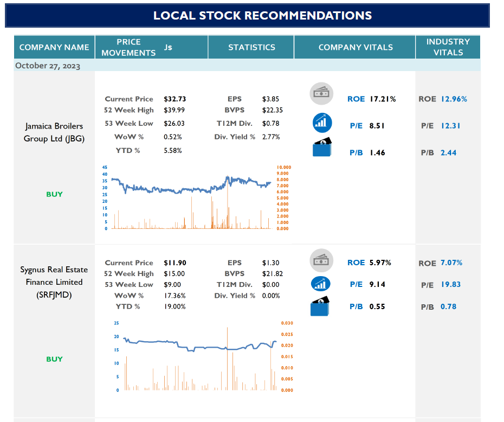Click the Sygnus price and volume chart

pyautogui.click(x=203, y=356)
